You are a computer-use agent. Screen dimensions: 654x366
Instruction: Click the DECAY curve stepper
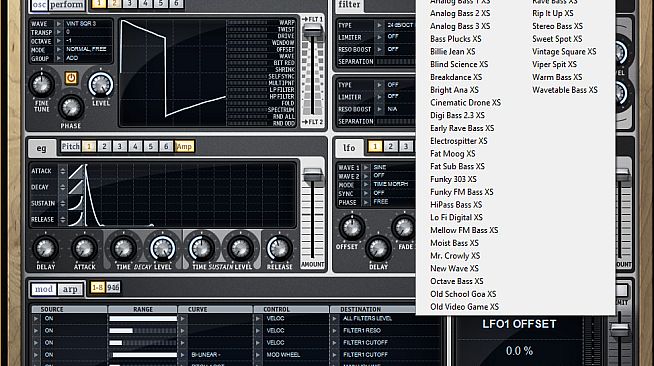[x=63, y=187]
